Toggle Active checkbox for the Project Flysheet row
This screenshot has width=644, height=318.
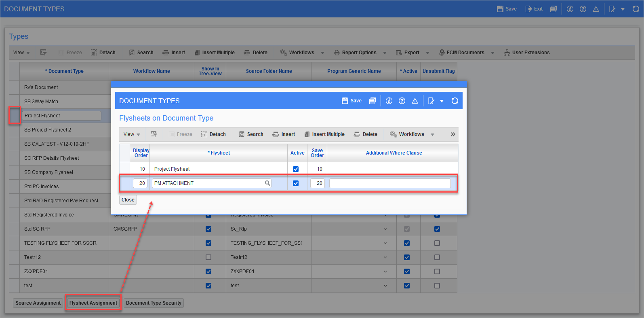pos(296,169)
